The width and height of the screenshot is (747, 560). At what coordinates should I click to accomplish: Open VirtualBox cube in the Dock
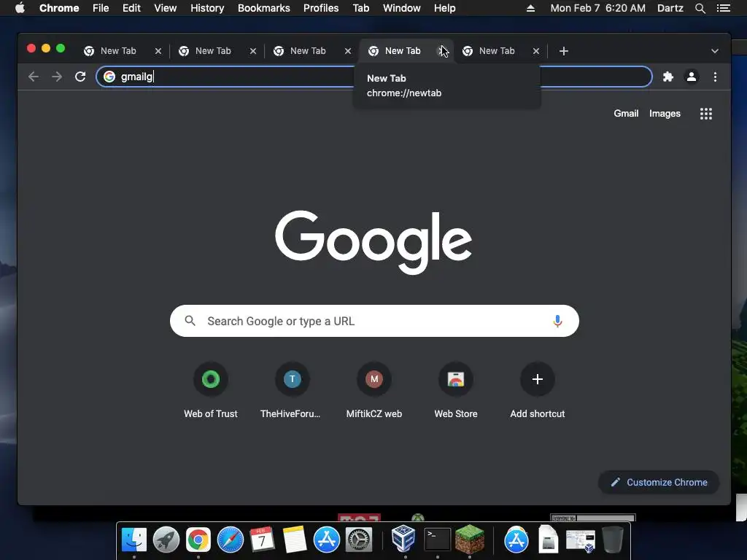coord(403,539)
